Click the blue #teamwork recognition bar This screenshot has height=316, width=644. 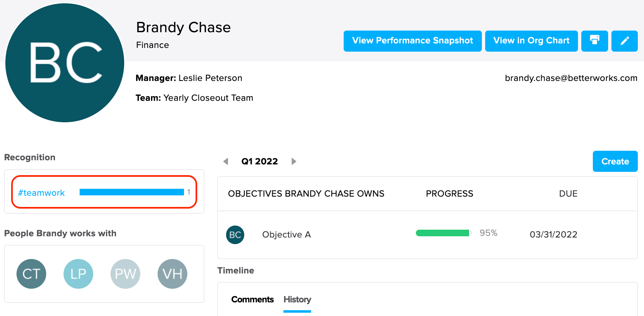132,192
